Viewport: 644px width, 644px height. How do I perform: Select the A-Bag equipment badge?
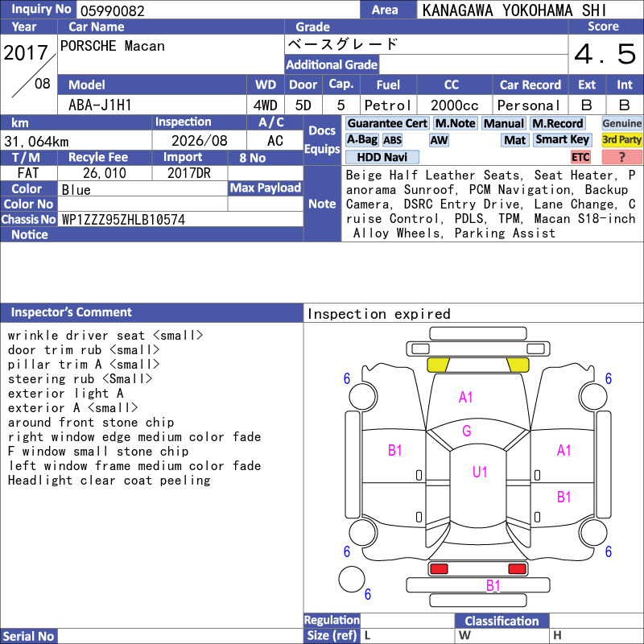[361, 140]
